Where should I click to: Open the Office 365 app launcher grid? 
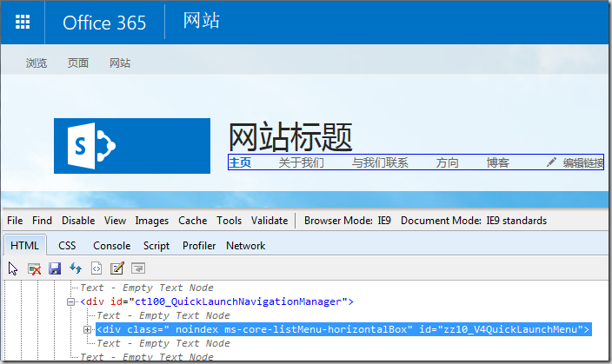point(23,22)
